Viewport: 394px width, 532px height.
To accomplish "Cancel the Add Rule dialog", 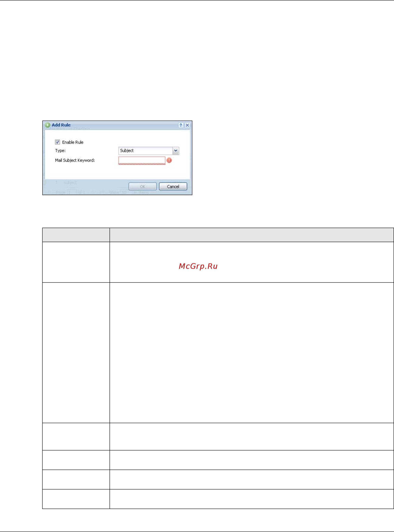I will (173, 186).
